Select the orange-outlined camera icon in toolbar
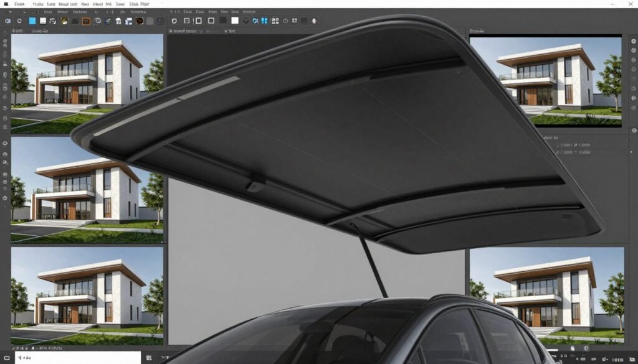The image size is (638, 364). click(87, 21)
